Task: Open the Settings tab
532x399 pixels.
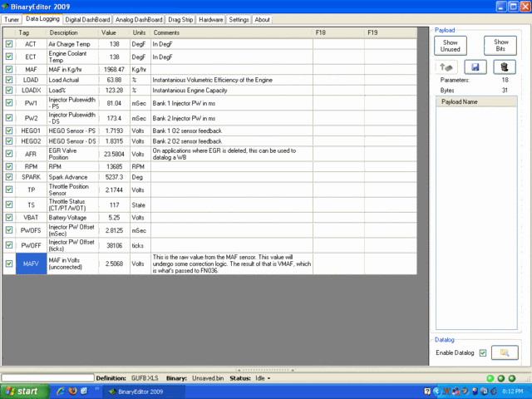Action: point(239,20)
